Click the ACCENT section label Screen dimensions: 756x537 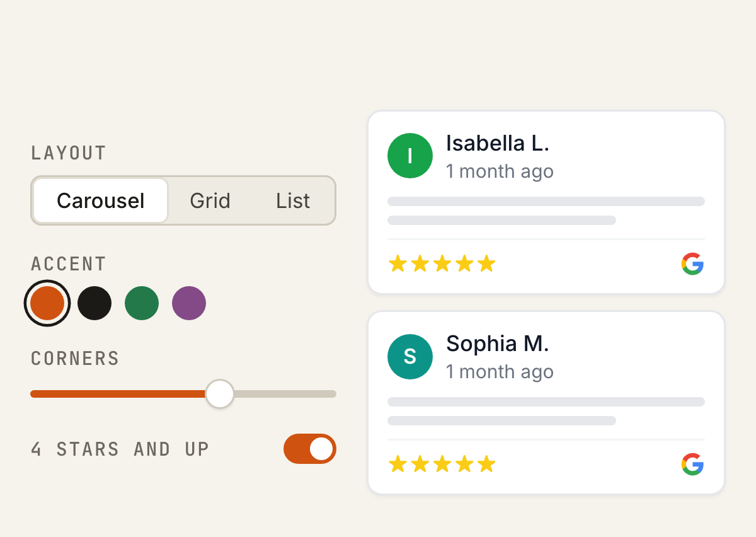(x=69, y=263)
